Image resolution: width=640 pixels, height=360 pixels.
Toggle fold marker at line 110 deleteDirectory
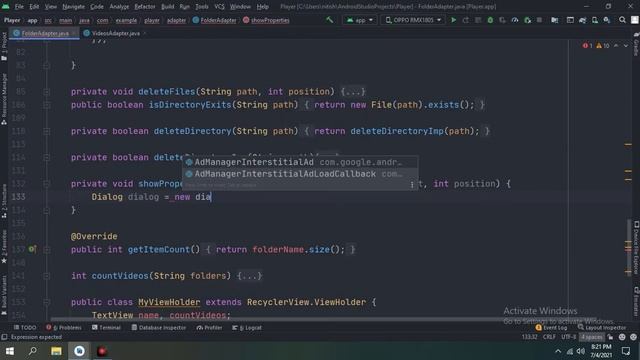coord(47,131)
